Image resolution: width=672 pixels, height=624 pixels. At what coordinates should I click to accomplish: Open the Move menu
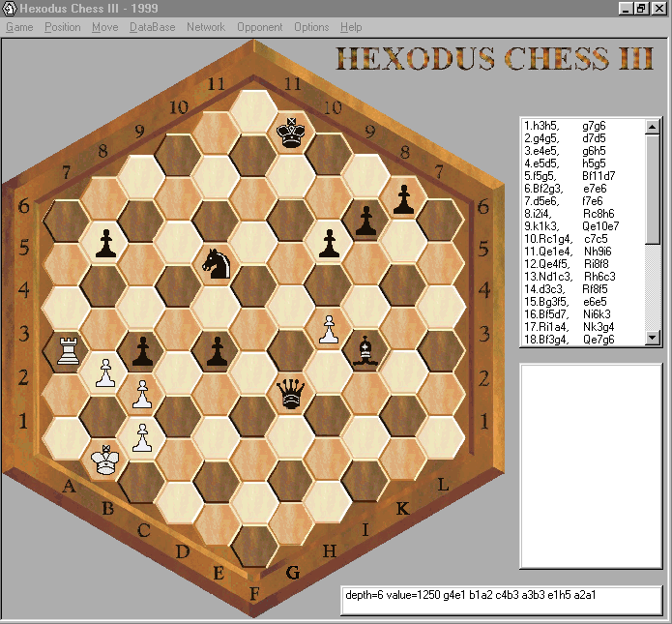tap(105, 27)
